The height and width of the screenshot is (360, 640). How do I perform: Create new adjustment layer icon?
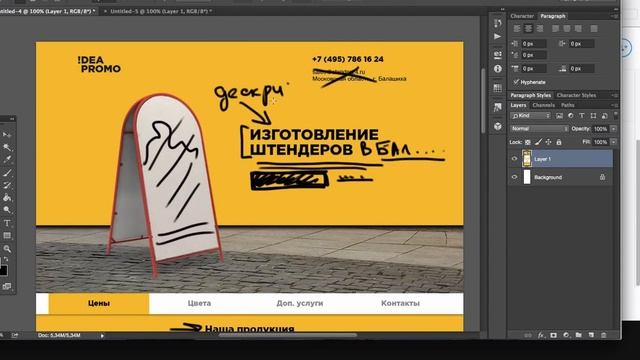click(x=566, y=335)
